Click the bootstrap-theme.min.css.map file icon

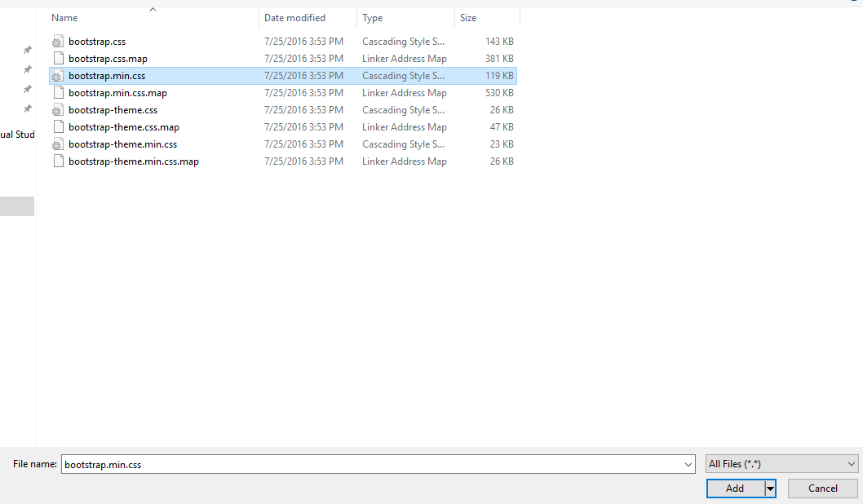pyautogui.click(x=57, y=161)
